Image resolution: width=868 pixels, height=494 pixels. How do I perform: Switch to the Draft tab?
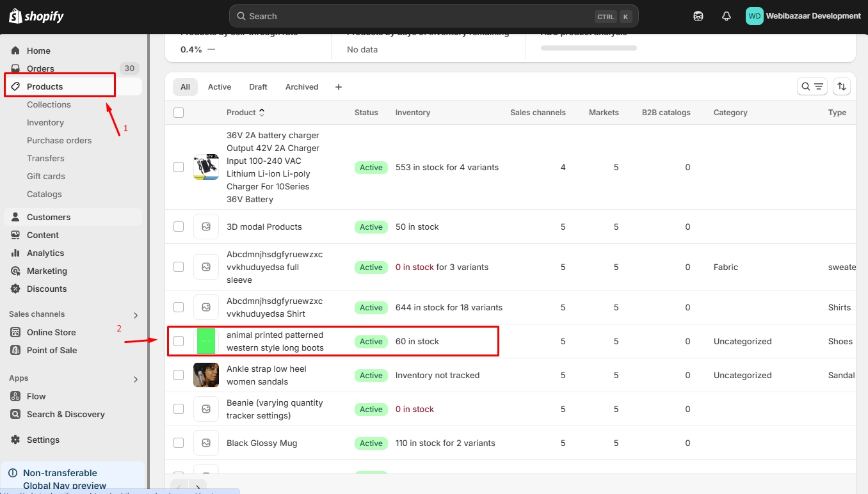tap(258, 87)
